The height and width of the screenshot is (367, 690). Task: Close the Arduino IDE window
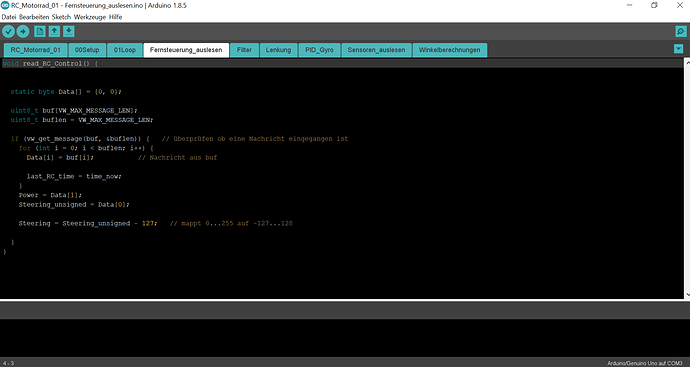[679, 5]
